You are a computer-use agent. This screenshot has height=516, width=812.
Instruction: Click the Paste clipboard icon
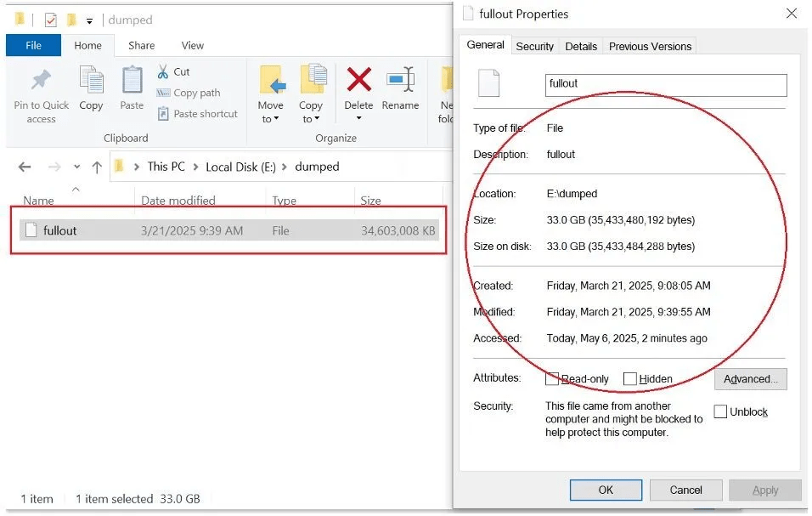coord(132,80)
